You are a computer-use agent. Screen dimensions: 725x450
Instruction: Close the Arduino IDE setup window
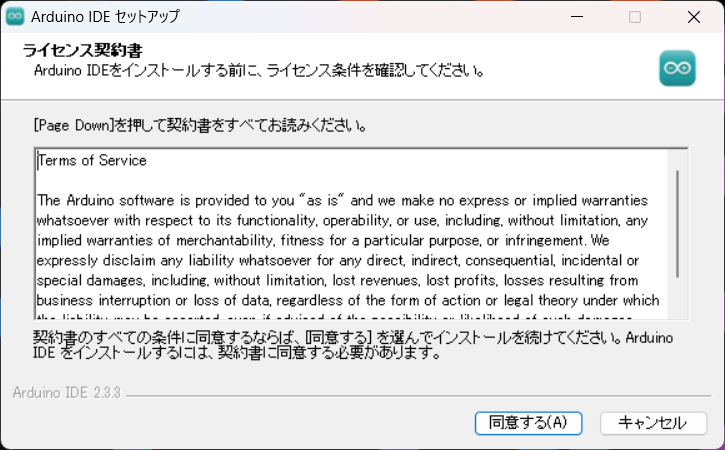coord(693,17)
